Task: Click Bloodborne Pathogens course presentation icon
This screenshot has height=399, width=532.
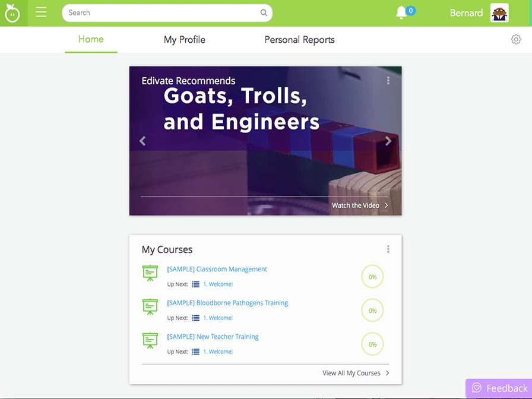Action: [150, 307]
